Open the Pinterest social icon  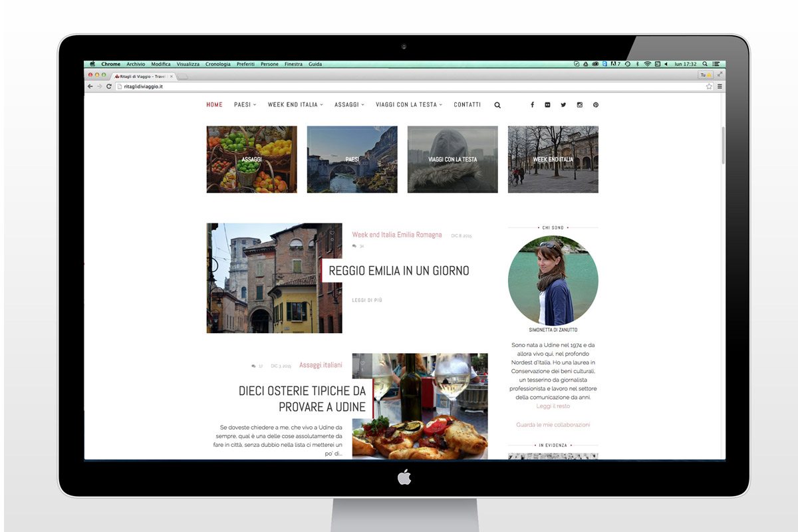596,105
